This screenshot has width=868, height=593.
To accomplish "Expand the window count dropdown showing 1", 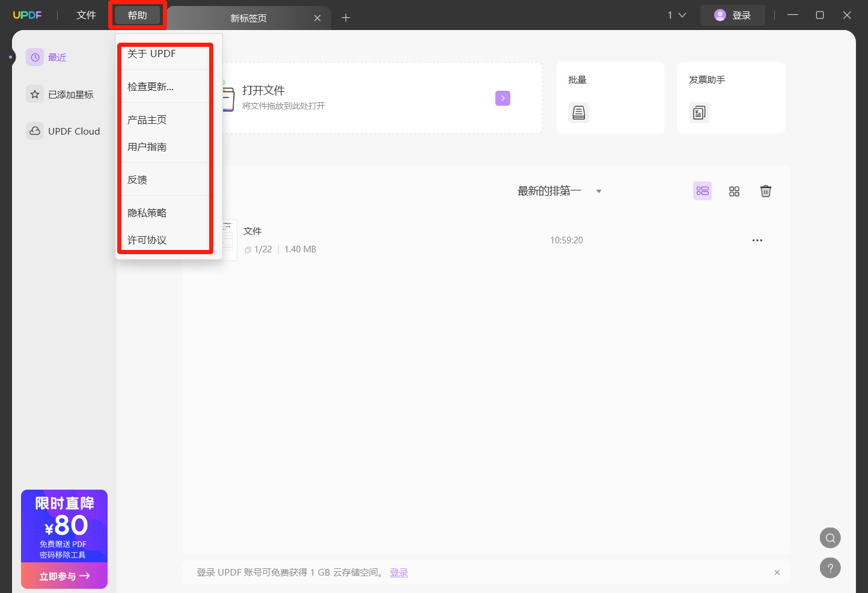I will point(677,15).
